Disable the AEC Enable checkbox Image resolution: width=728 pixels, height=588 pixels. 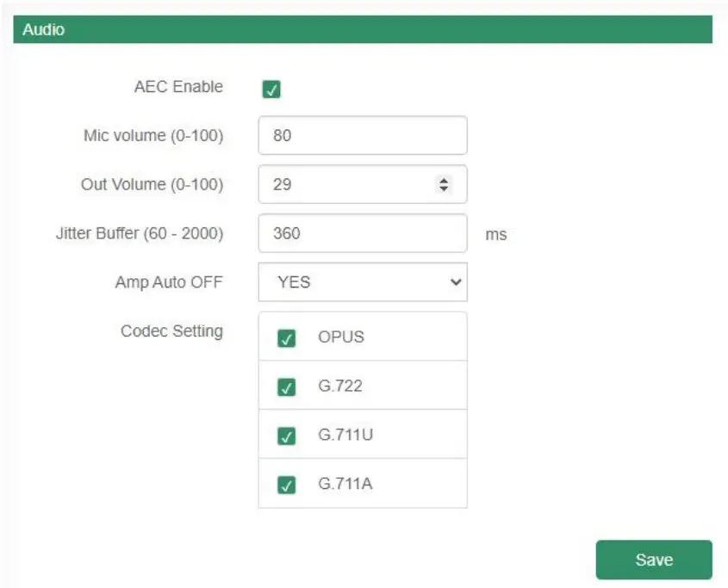[x=271, y=89]
